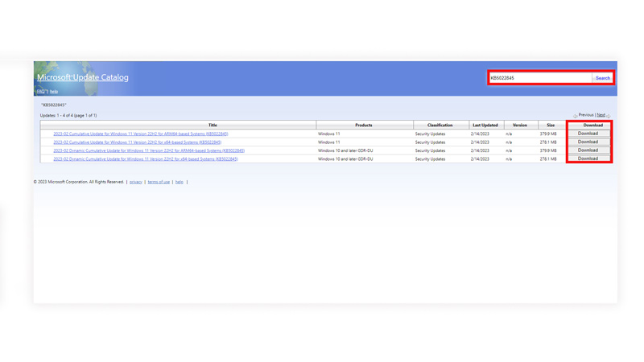This screenshot has height=362, width=644.
Task: Click 'Windows 10 and later GDR-DU' in Dynamic x64 row
Action: click(345, 158)
